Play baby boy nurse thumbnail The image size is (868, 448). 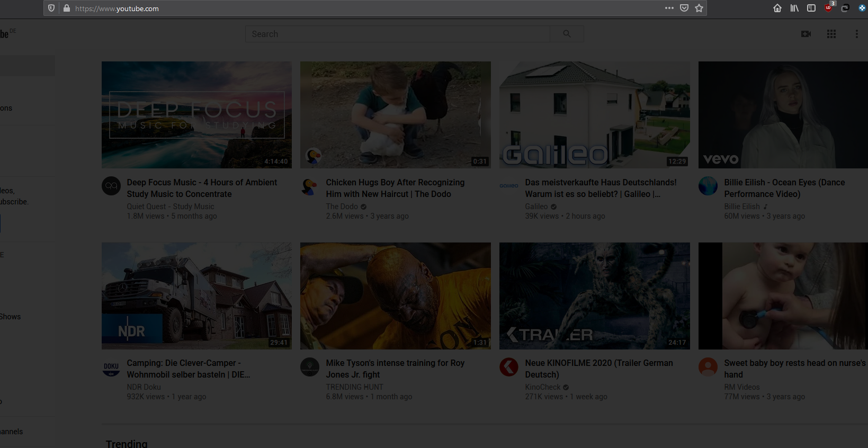pyautogui.click(x=783, y=296)
